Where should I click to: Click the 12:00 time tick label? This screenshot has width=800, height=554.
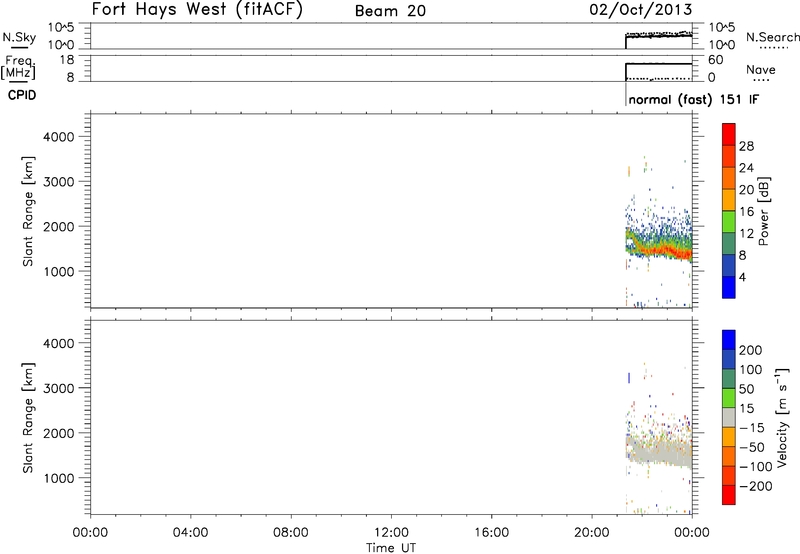391,533
